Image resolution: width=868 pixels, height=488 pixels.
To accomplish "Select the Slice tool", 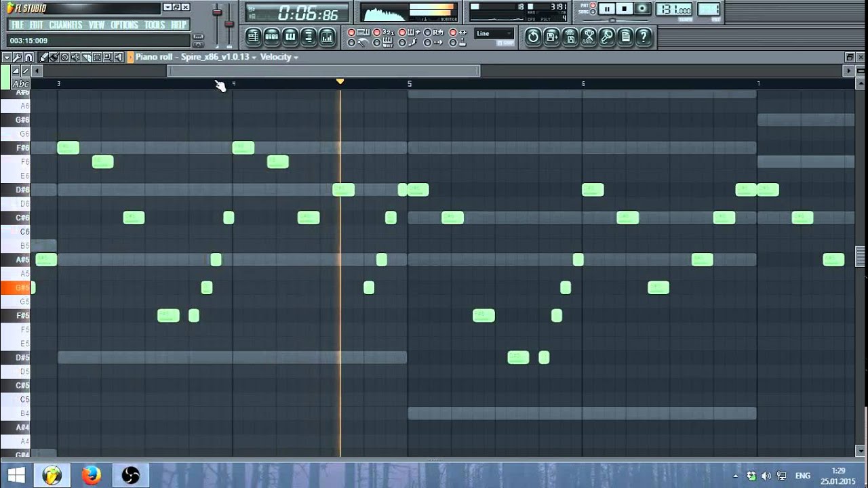I will point(86,58).
